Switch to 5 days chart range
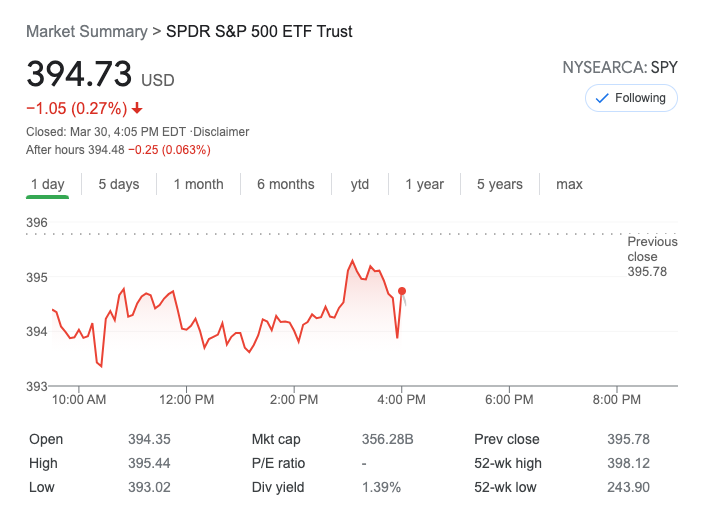 (x=119, y=184)
